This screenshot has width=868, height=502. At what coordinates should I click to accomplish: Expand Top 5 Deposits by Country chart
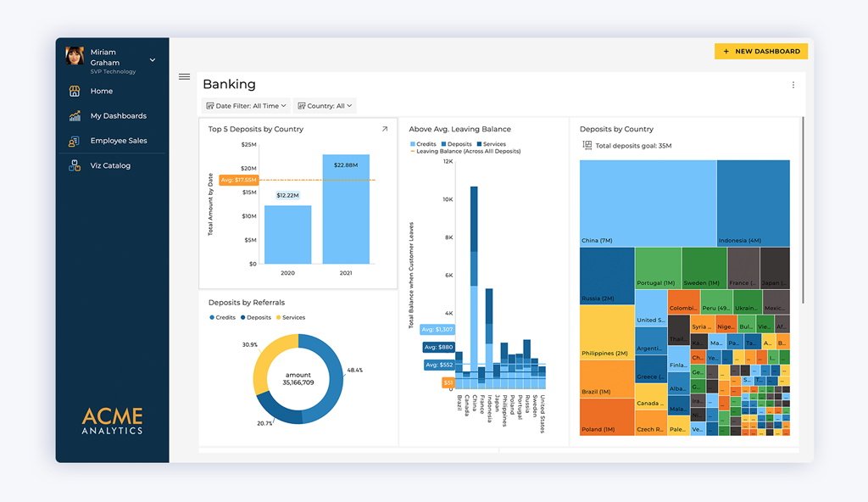(386, 129)
